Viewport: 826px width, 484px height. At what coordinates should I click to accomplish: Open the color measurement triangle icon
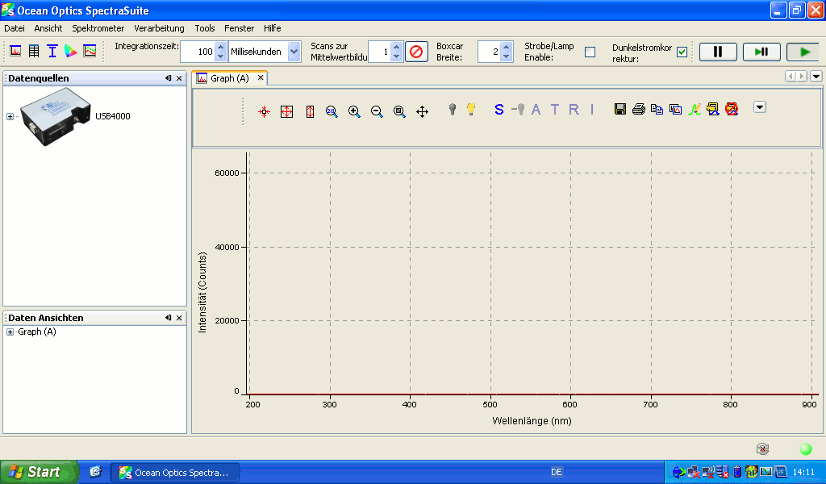click(x=70, y=51)
